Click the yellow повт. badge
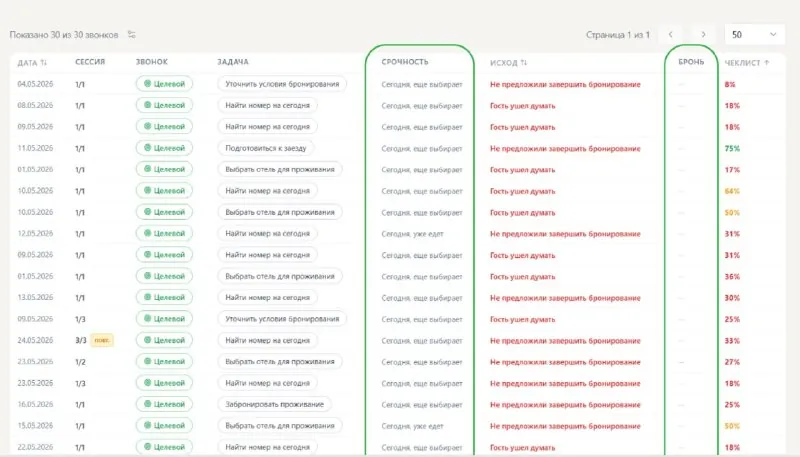 [102, 340]
